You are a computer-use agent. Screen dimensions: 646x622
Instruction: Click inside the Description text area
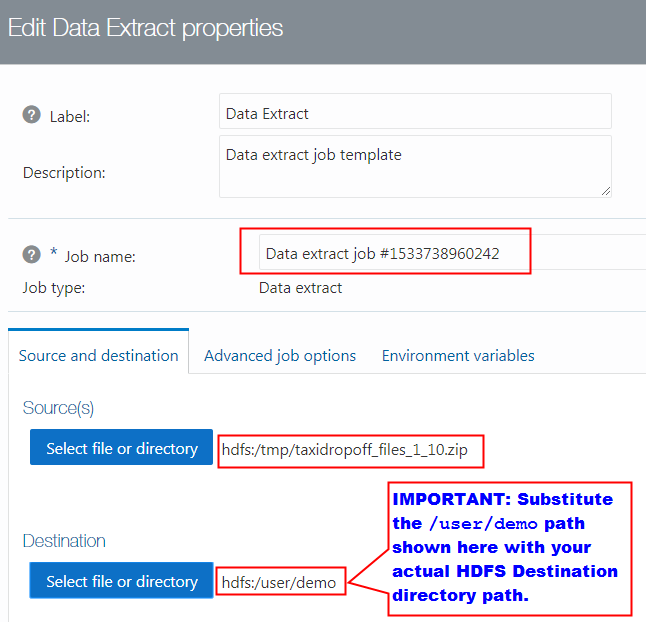click(414, 166)
